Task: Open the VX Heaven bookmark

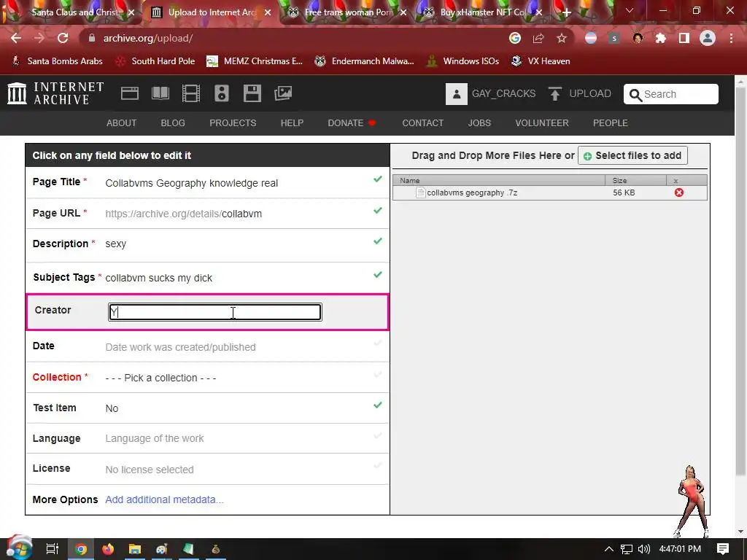Action: (541, 61)
